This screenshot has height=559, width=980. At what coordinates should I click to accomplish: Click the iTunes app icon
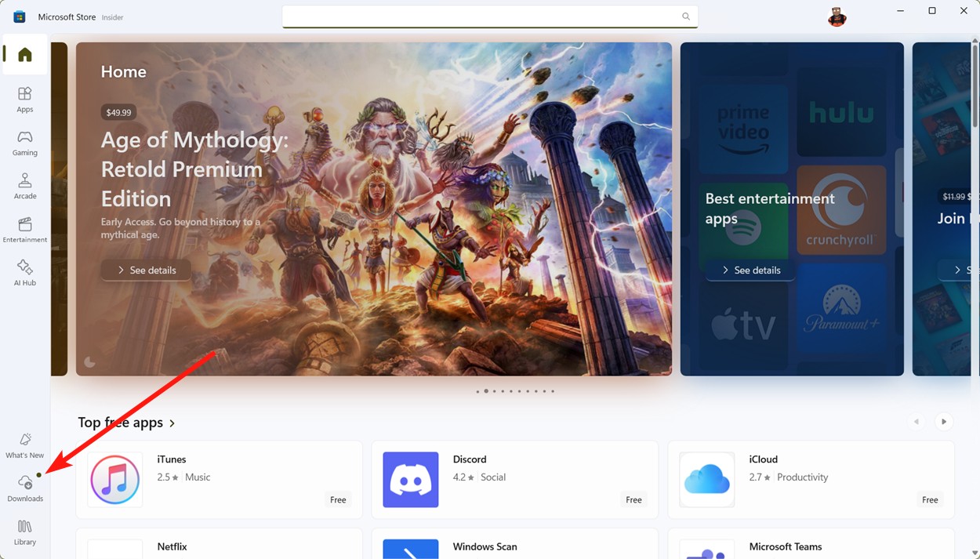pyautogui.click(x=115, y=479)
